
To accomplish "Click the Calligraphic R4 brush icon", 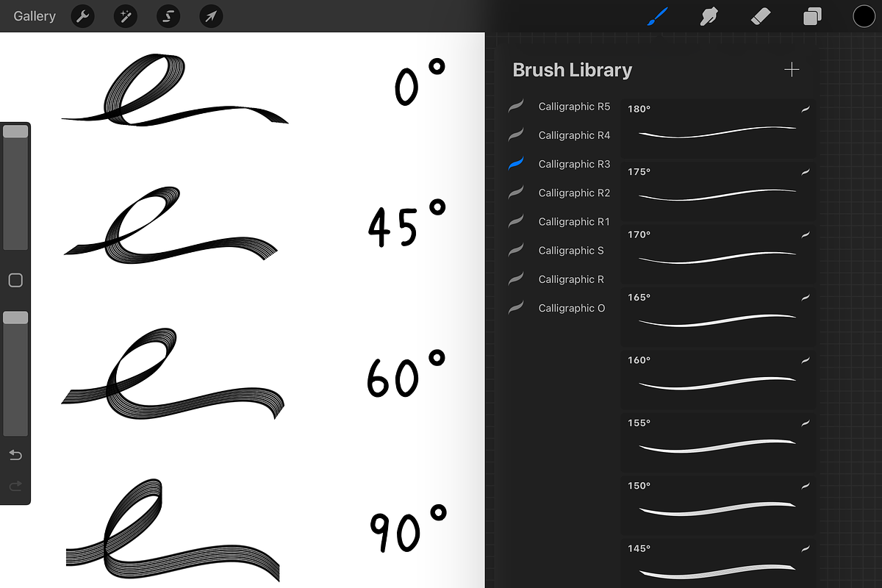I will pyautogui.click(x=516, y=135).
